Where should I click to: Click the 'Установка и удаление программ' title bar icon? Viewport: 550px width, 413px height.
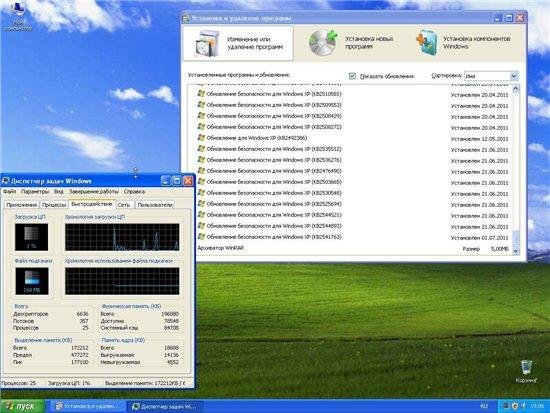coord(186,18)
